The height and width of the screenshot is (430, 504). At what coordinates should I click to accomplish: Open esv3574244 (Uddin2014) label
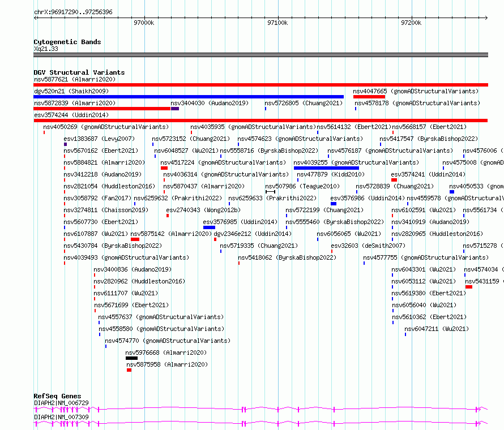(71, 115)
